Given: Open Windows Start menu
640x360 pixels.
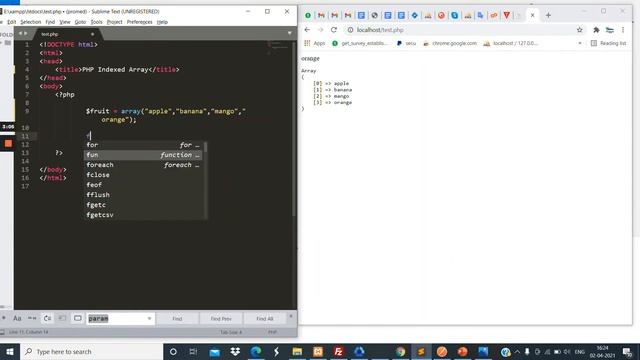Looking at the screenshot, I should click(10, 351).
